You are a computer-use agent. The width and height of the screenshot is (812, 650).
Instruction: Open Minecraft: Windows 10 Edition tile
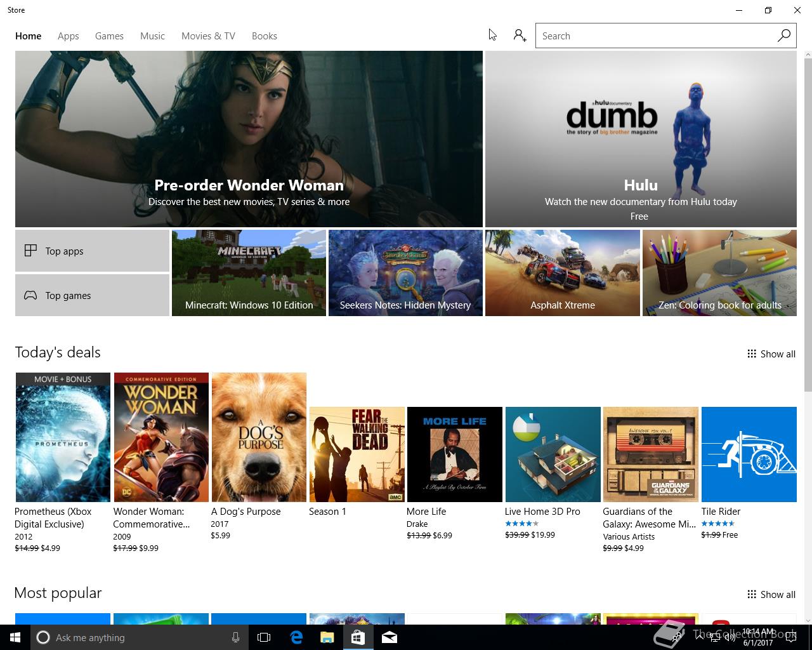(249, 273)
